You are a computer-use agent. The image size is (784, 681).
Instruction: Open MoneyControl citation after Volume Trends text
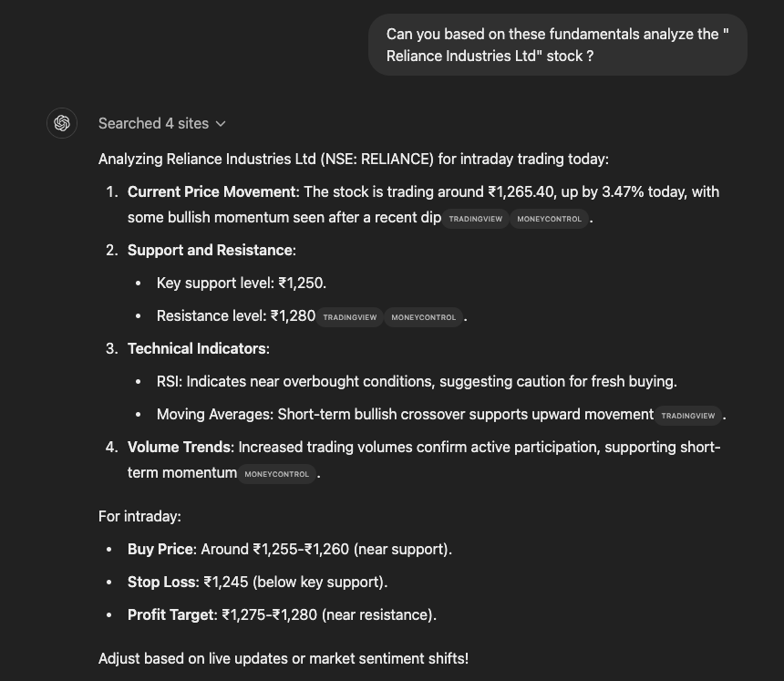point(276,474)
